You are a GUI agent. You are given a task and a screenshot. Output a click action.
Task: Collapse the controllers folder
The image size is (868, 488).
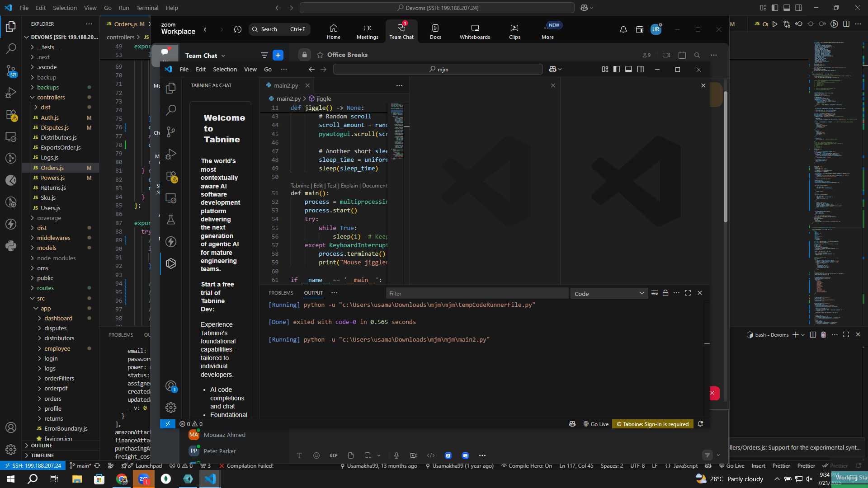pos(51,97)
